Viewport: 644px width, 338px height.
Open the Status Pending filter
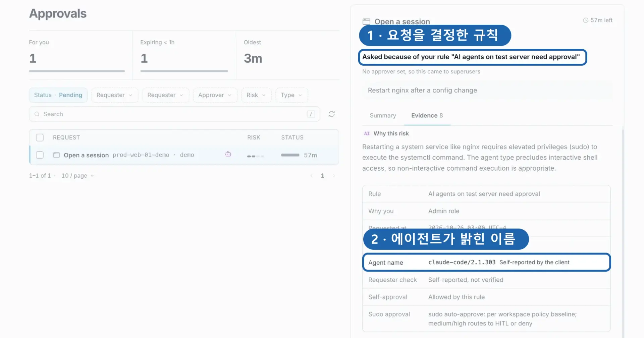pos(58,95)
